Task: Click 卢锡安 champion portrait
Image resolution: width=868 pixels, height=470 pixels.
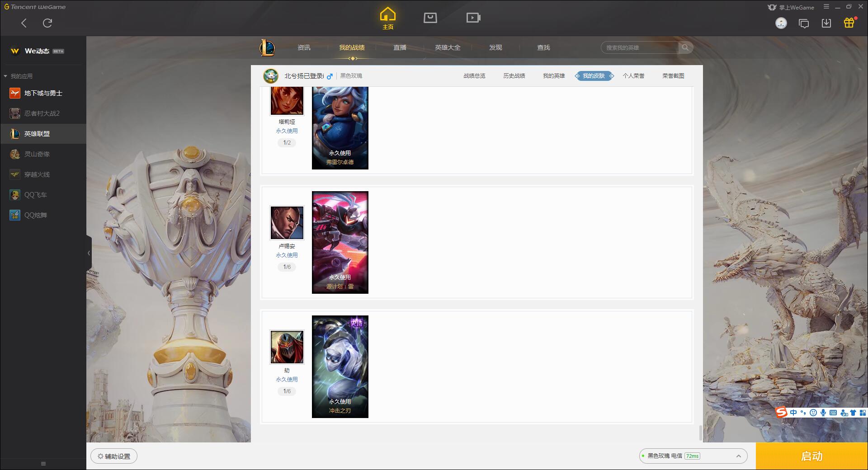Action: pos(287,223)
